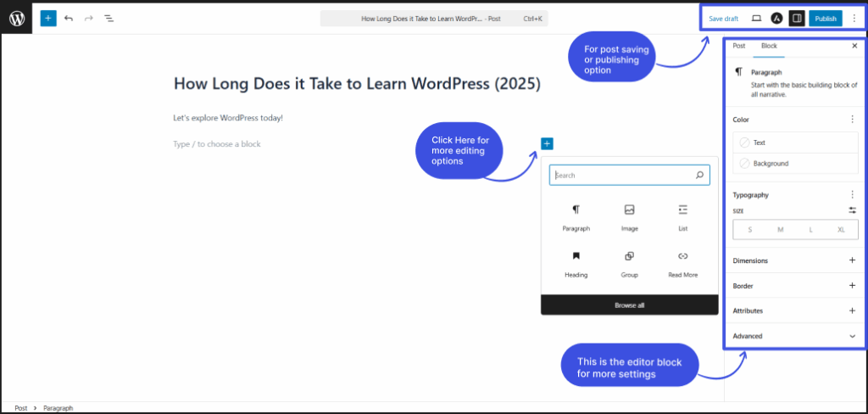
Task: Redo the last change
Action: point(88,19)
